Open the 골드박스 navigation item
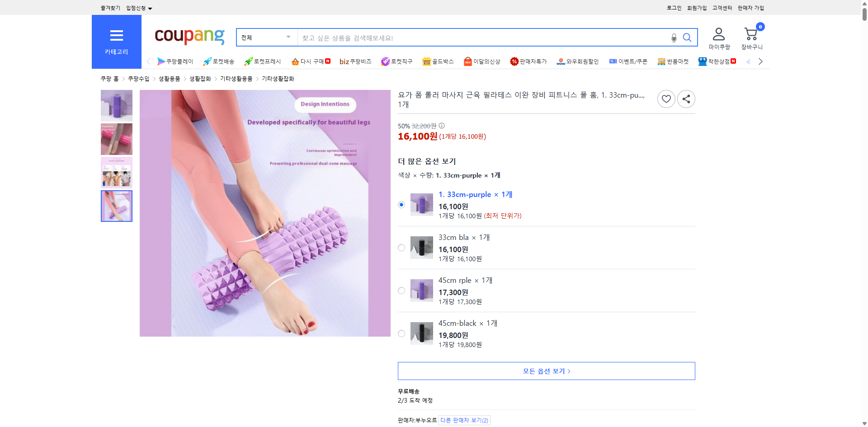The image size is (868, 427). 438,61
